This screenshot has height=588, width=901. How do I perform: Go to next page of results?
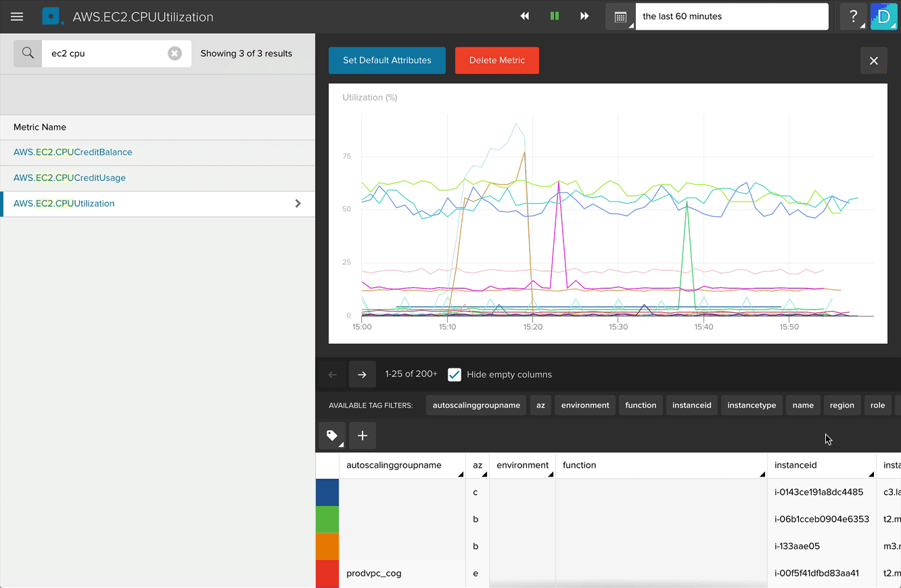pos(362,374)
